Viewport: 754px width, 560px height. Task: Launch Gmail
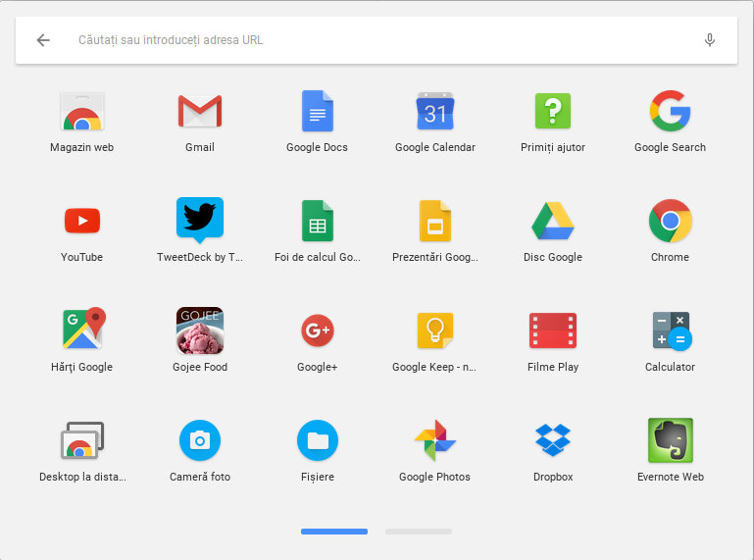pos(200,111)
